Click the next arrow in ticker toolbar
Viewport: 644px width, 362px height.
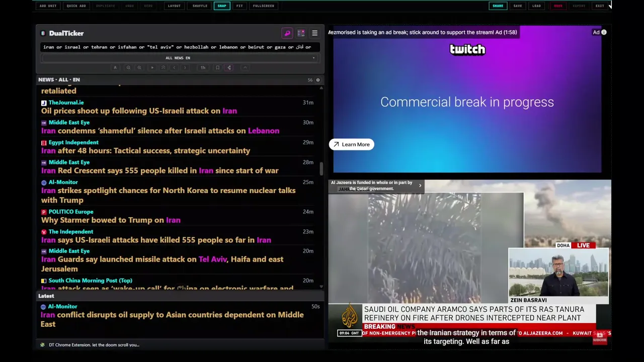click(x=185, y=67)
